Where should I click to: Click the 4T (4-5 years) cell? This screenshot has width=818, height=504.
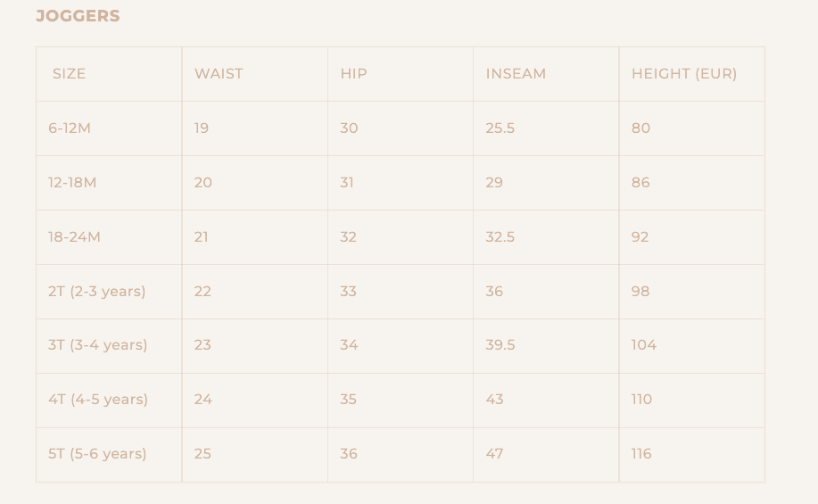tap(98, 400)
